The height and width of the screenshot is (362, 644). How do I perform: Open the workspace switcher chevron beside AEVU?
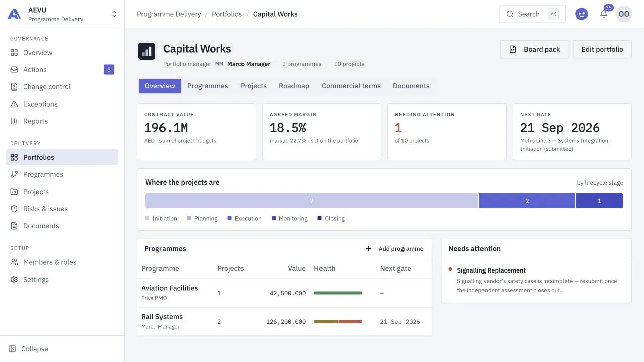114,14
